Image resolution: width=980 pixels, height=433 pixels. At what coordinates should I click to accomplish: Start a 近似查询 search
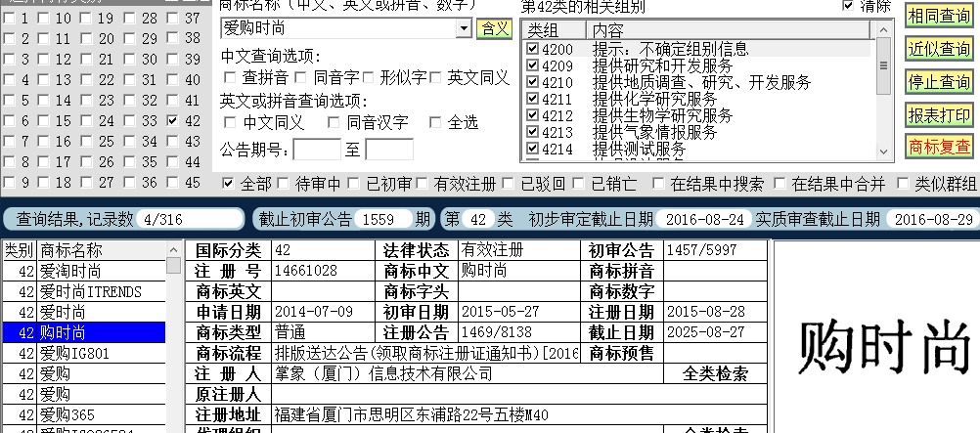tap(939, 49)
